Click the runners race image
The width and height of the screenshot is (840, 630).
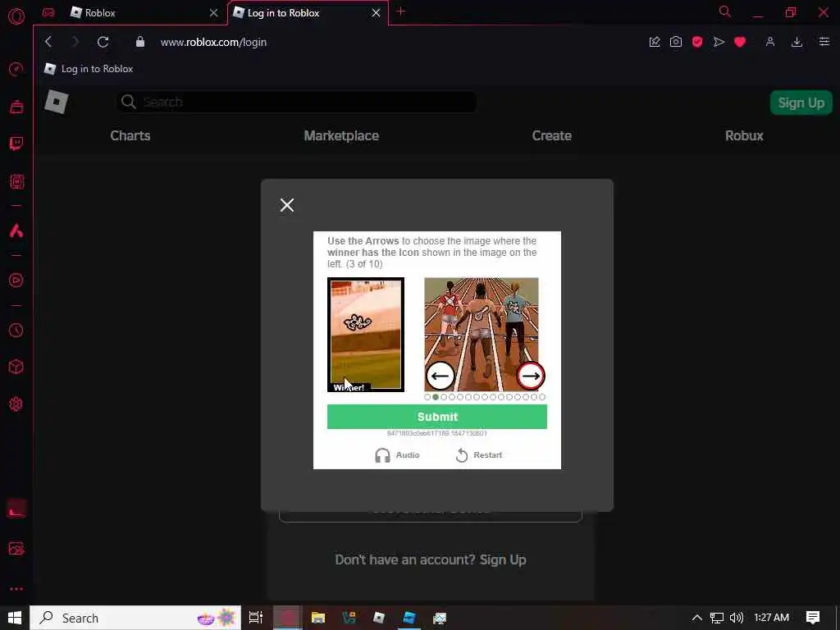tap(481, 335)
